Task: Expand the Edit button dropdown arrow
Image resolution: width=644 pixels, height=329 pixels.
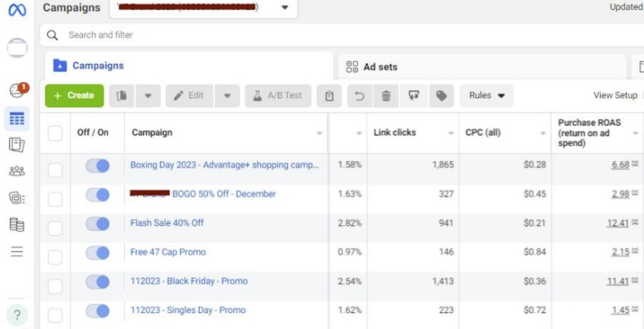Action: [227, 96]
